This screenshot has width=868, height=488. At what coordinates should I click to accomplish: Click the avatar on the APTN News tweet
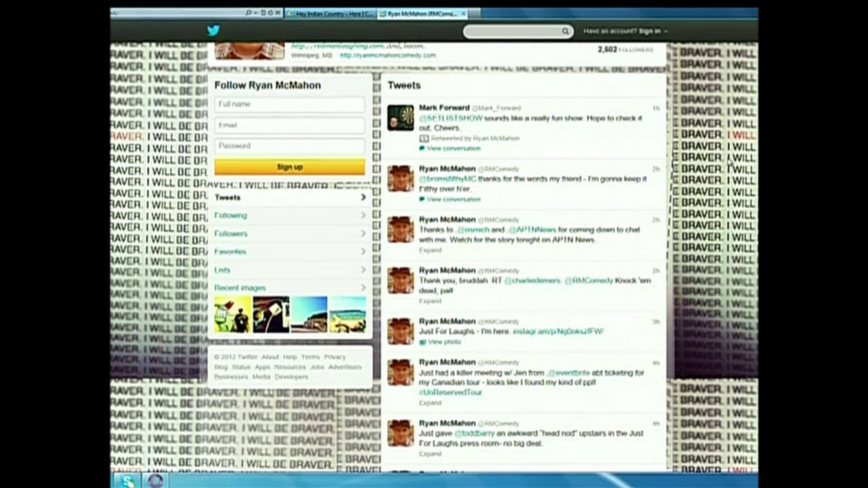tap(401, 230)
